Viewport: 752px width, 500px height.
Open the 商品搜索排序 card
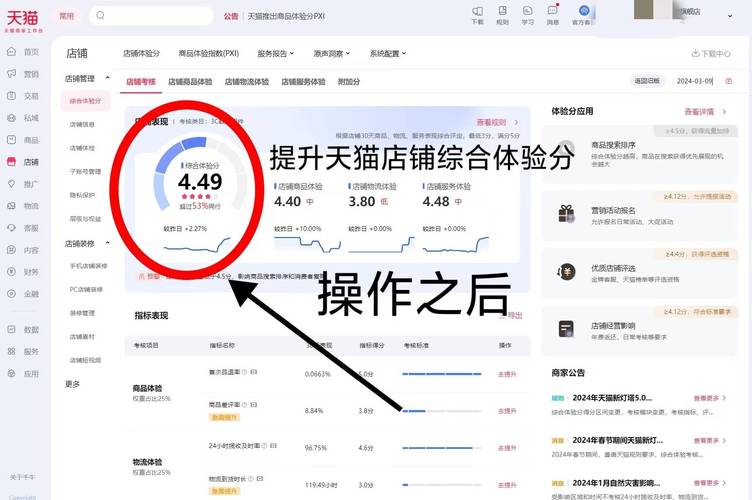click(x=640, y=154)
